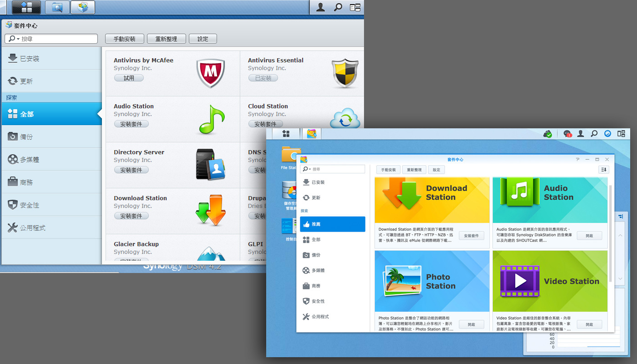The image size is (637, 364).
Task: Expand the widget panel down chevron
Action: 621,278
